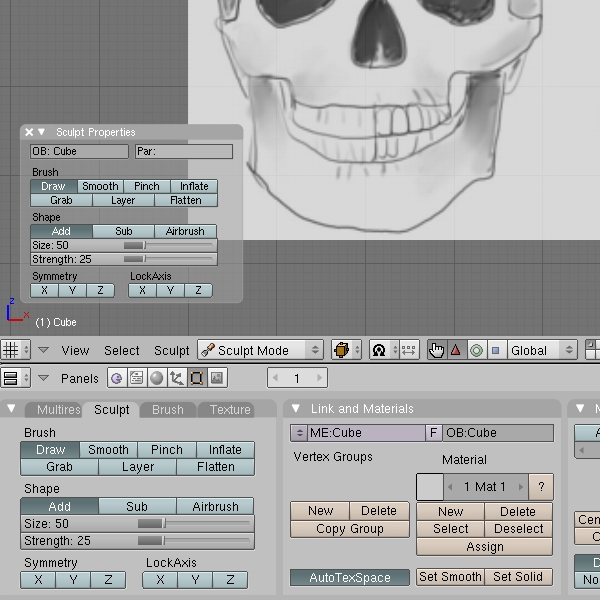The image size is (600, 600).
Task: Collapse the 3D view header menus arrow
Action: pos(43,350)
